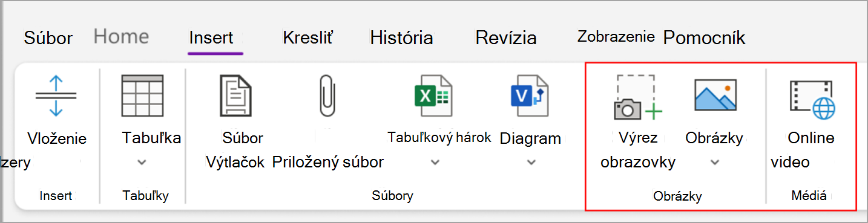Open the Súbor tab
This screenshot has width=868, height=223.
tap(48, 38)
